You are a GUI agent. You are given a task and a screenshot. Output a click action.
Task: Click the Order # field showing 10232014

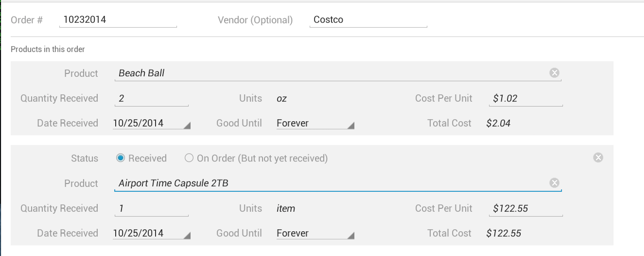pos(118,20)
